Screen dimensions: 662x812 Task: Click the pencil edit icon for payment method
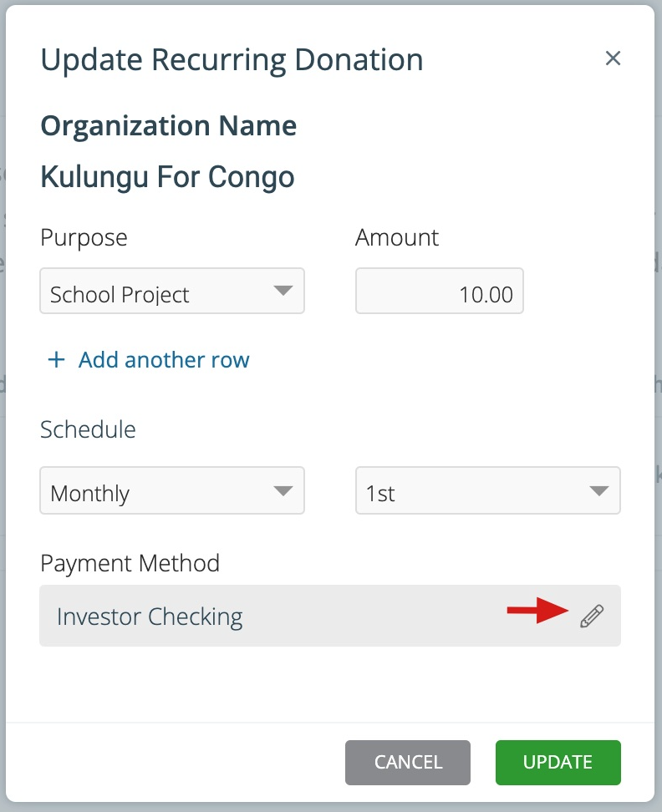tap(591, 616)
